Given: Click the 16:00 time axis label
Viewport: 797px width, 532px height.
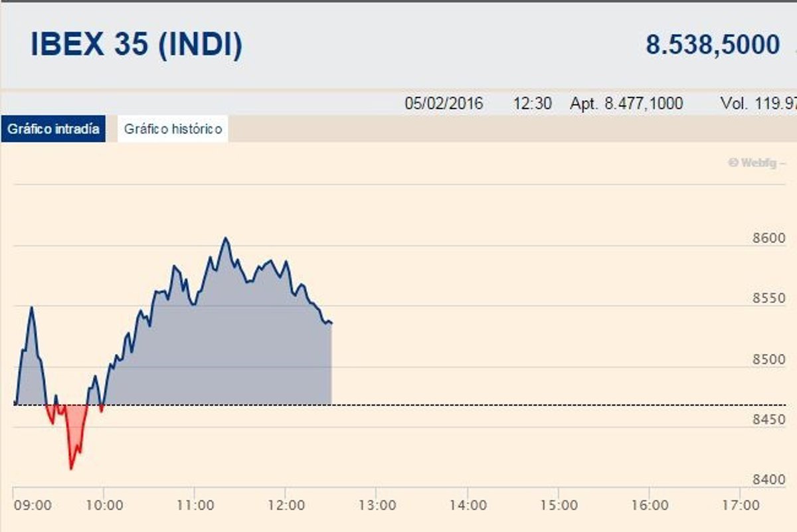Looking at the screenshot, I should point(650,505).
